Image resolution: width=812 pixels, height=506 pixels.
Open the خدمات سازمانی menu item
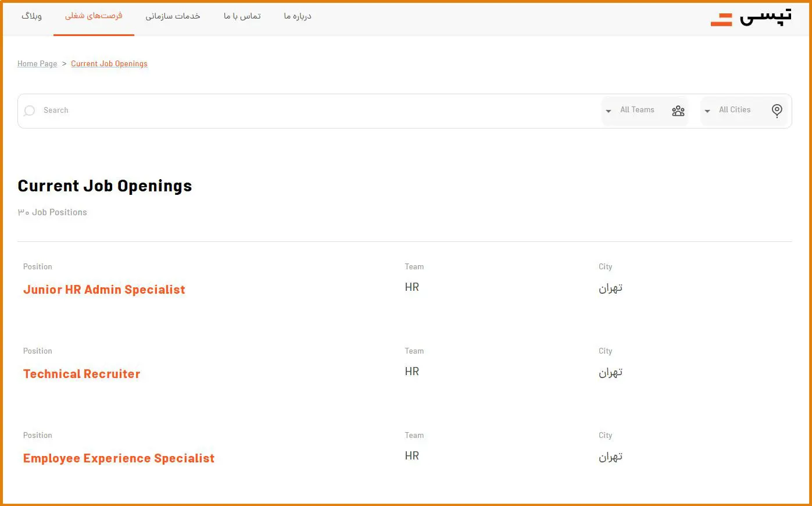coord(173,16)
